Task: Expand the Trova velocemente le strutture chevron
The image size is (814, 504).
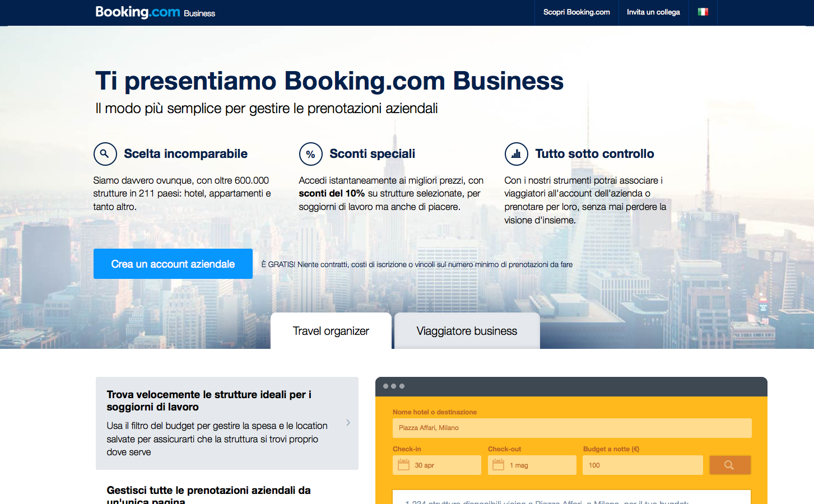Action: [348, 423]
